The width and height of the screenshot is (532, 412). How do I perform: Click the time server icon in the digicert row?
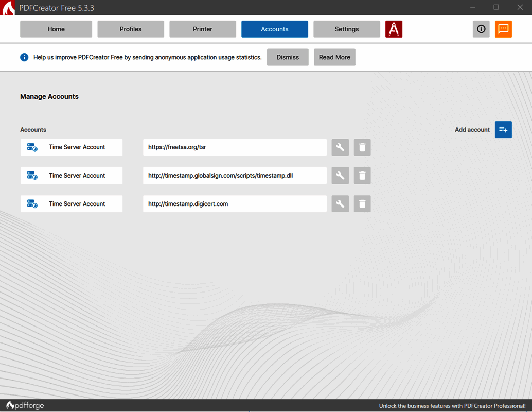pos(32,204)
